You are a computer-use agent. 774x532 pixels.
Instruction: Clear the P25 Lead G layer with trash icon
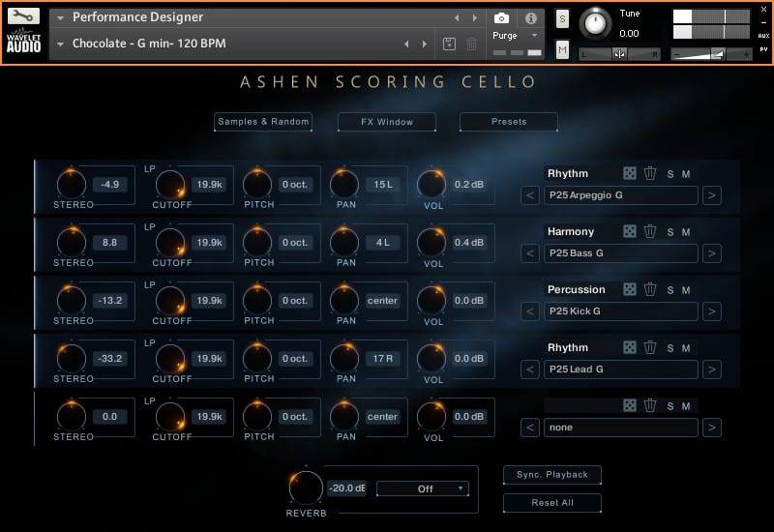(x=650, y=348)
